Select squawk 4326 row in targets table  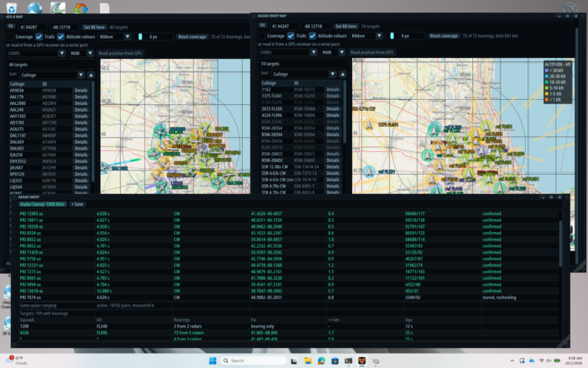(289, 333)
